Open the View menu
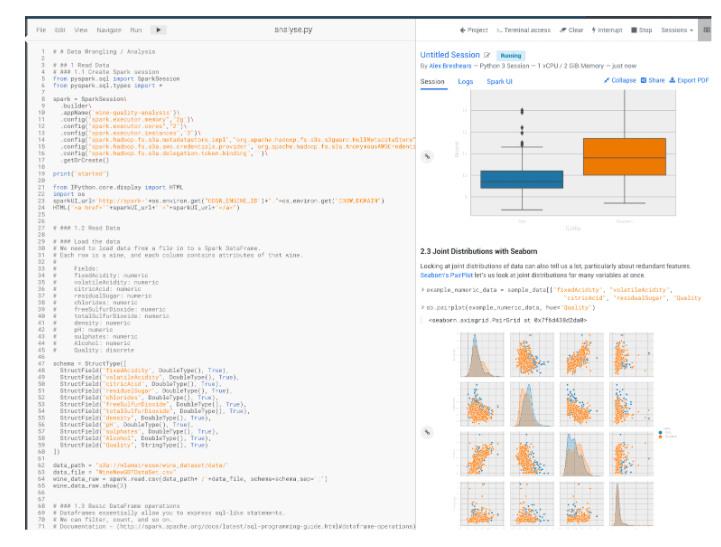This screenshot has width=721, height=547. (x=80, y=30)
